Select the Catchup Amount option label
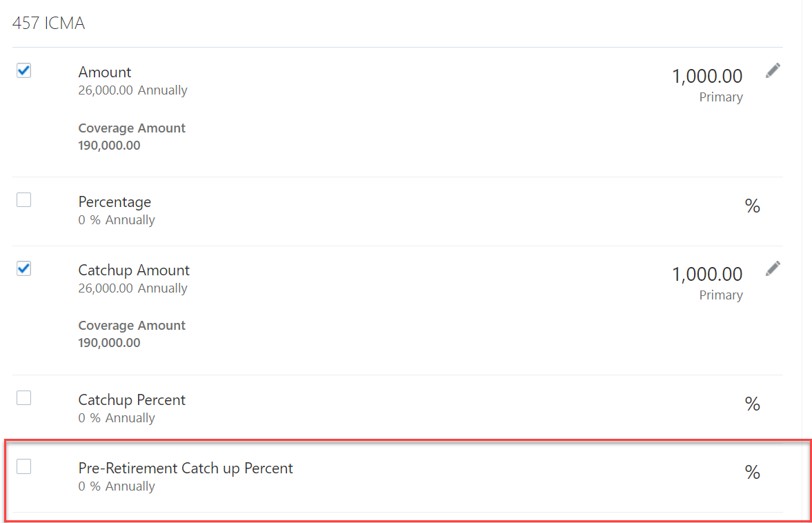 (134, 270)
